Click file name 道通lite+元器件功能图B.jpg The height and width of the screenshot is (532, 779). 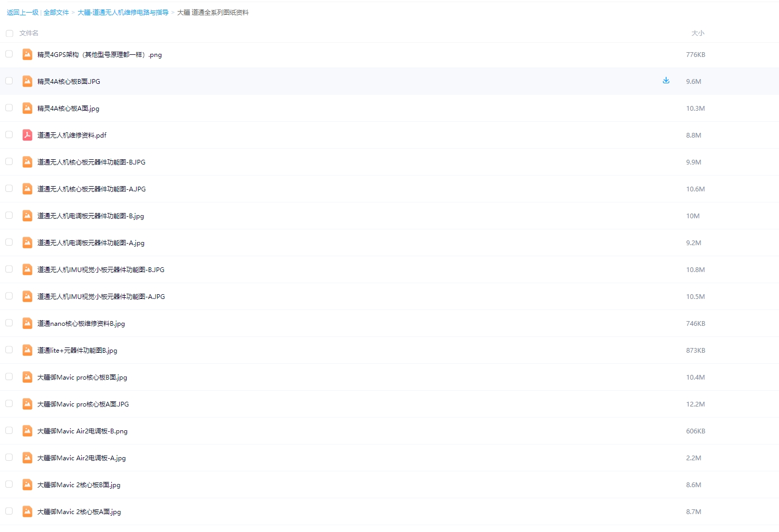click(x=78, y=350)
